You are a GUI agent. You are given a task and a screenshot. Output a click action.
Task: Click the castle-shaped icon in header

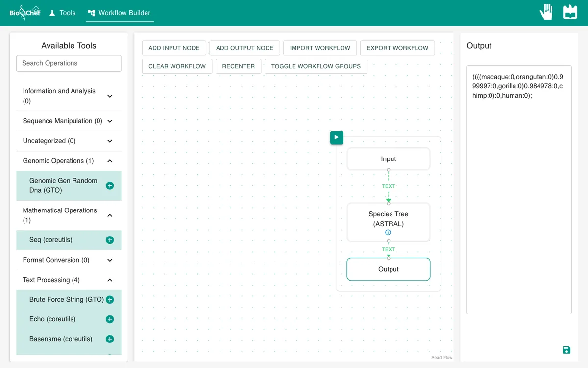click(570, 12)
